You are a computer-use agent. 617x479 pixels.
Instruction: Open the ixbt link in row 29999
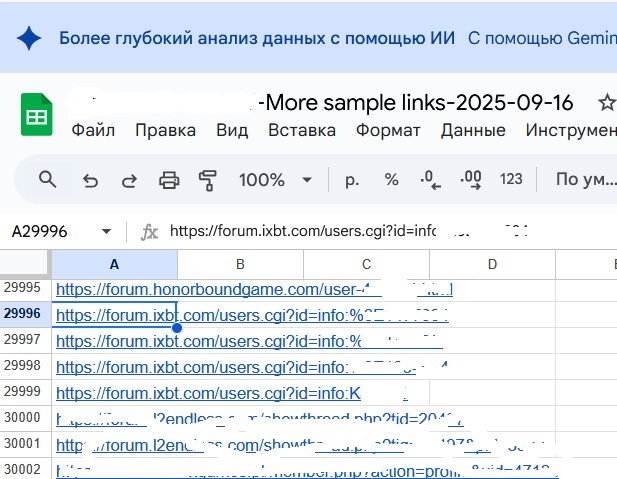232,394
